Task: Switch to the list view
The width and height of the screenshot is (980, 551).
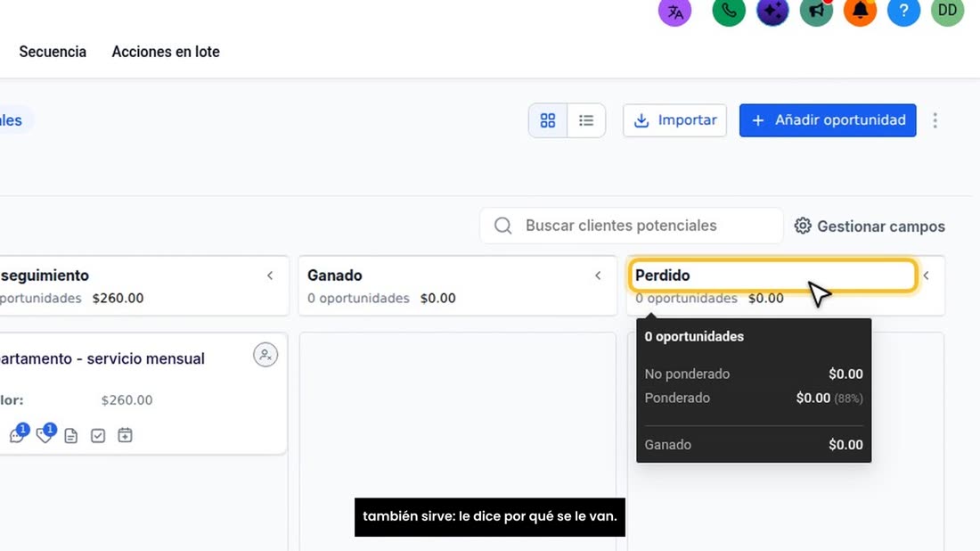Action: pyautogui.click(x=586, y=120)
